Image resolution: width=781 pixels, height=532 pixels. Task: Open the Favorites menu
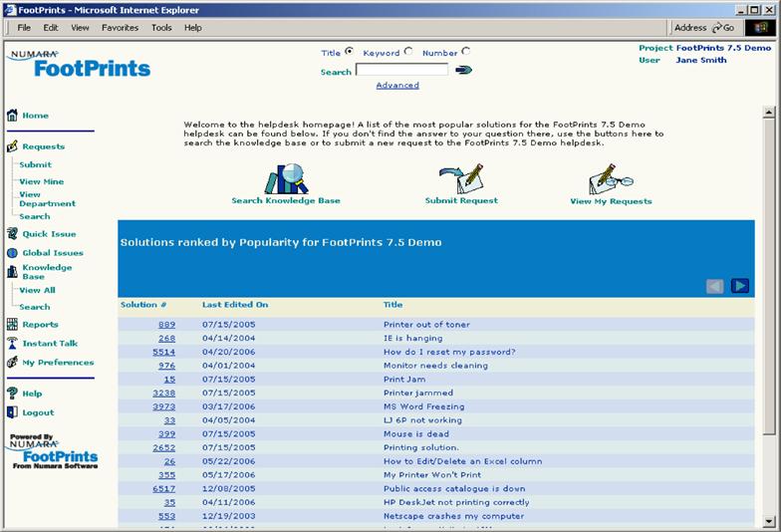coord(120,28)
